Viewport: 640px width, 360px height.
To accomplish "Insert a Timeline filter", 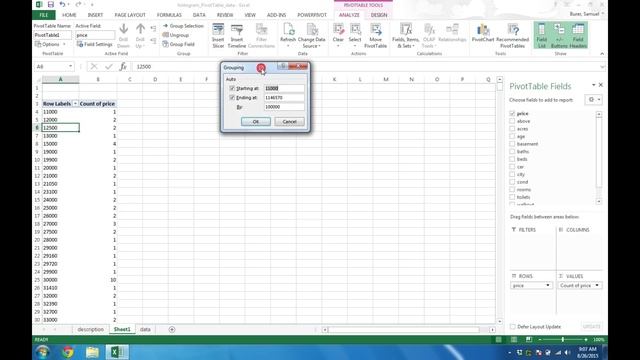I will click(237, 36).
